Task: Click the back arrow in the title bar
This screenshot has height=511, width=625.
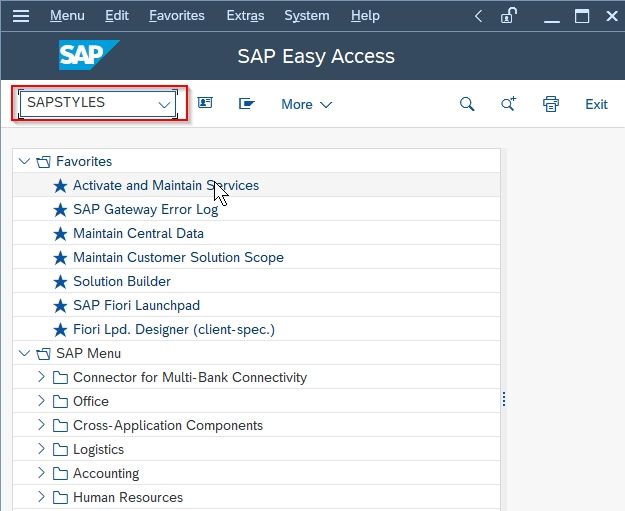Action: point(479,16)
